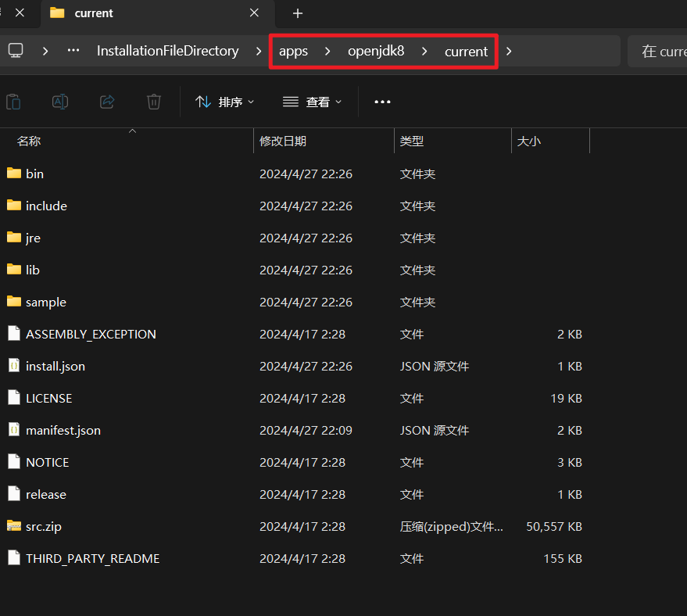Select the THIRD_PARTY_README file icon
Screen dimensions: 687x616
pos(14,557)
